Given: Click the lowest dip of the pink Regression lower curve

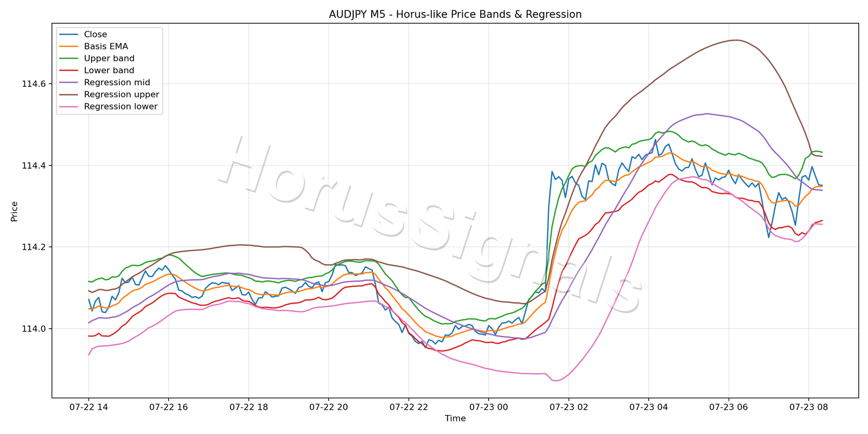Looking at the screenshot, I should [556, 381].
